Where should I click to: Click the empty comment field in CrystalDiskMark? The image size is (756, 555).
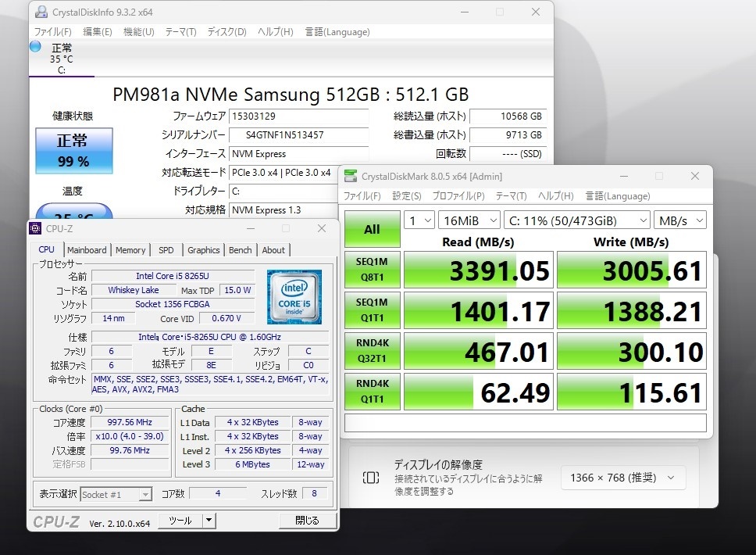tap(526, 423)
